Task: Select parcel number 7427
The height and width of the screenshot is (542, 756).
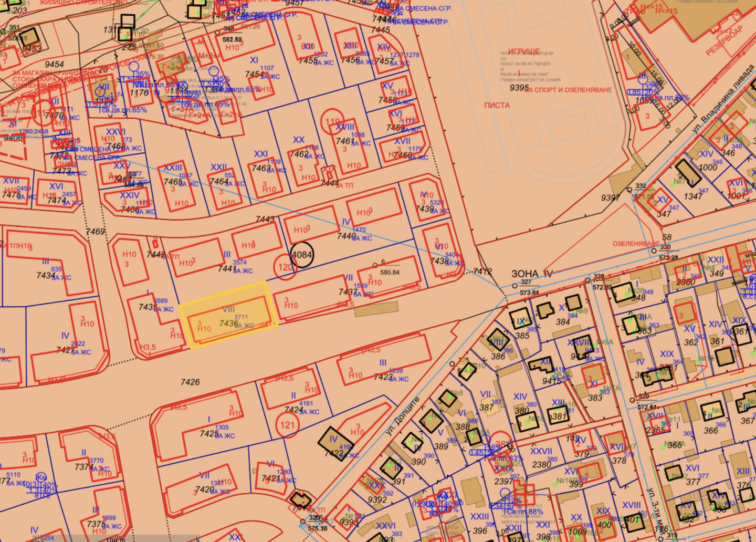Action: coord(66,350)
